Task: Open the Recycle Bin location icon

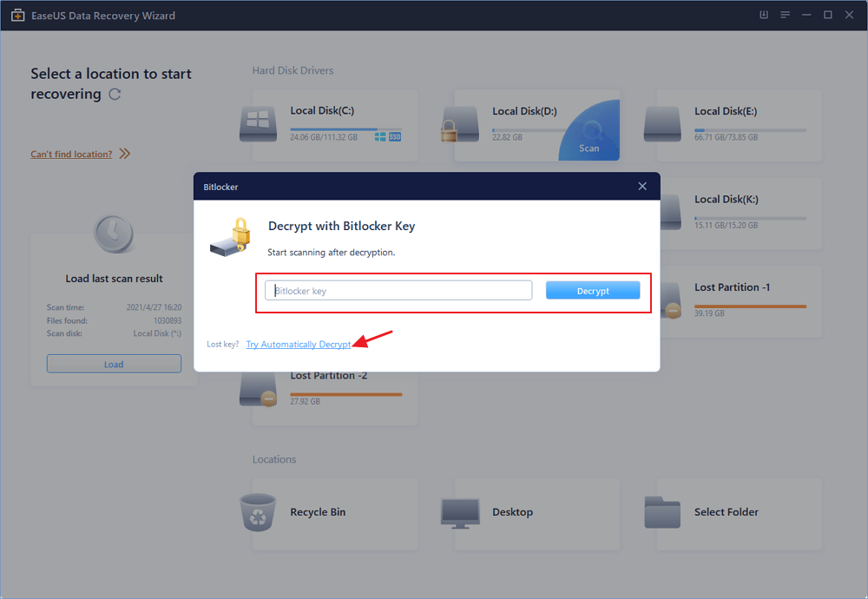Action: coord(258,512)
